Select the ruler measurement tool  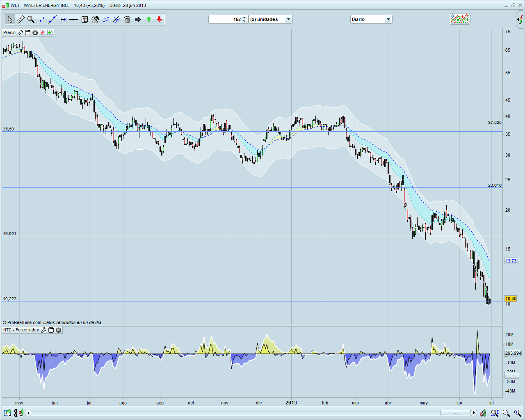20,19
